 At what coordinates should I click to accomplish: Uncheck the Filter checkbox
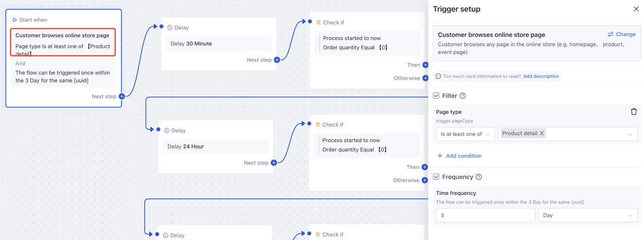436,96
